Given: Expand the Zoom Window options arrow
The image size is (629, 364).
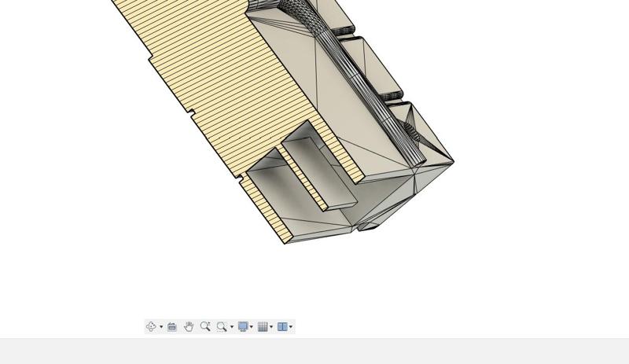Looking at the screenshot, I should click(x=231, y=327).
